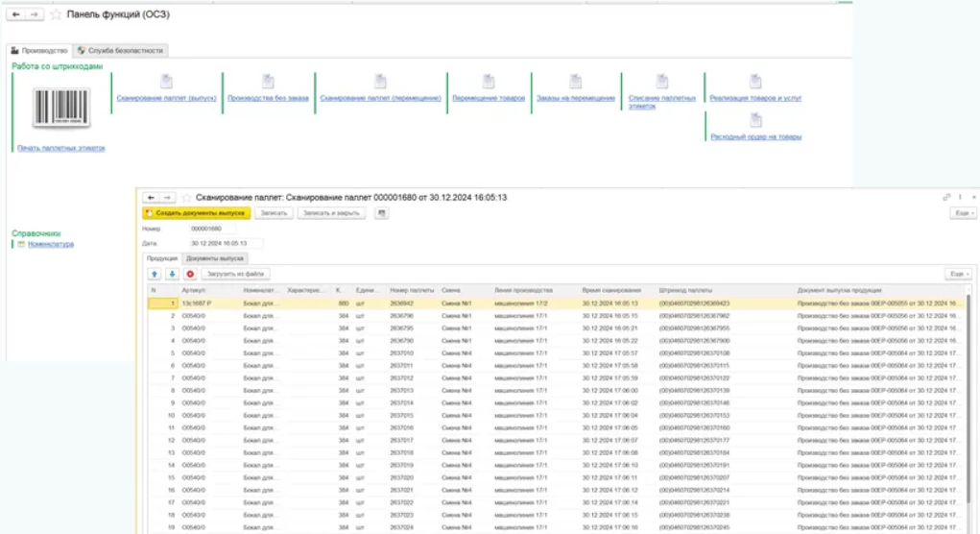Add Панель функций to favorites with star
This screenshot has height=534, width=980.
(57, 15)
